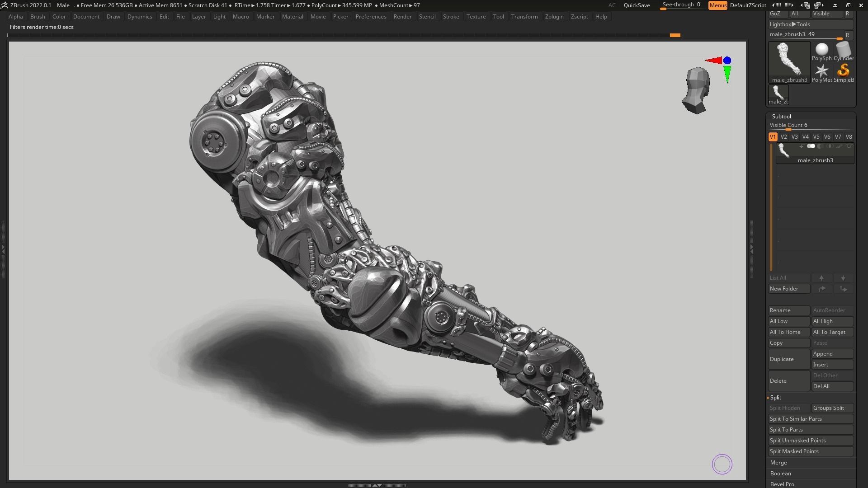Click the Duplicate button in Subtool palette
The width and height of the screenshot is (868, 488).
[789, 359]
